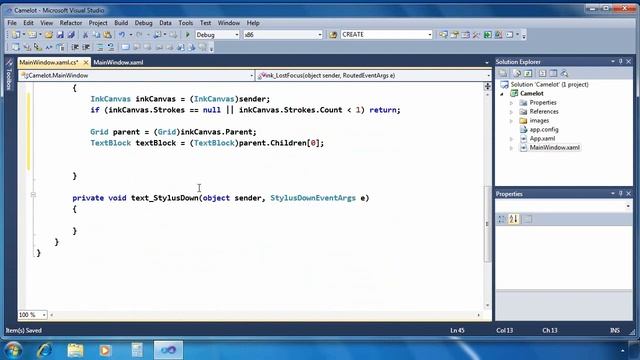Open the CREATE find combo box
This screenshot has height=360, width=640.
(429, 35)
